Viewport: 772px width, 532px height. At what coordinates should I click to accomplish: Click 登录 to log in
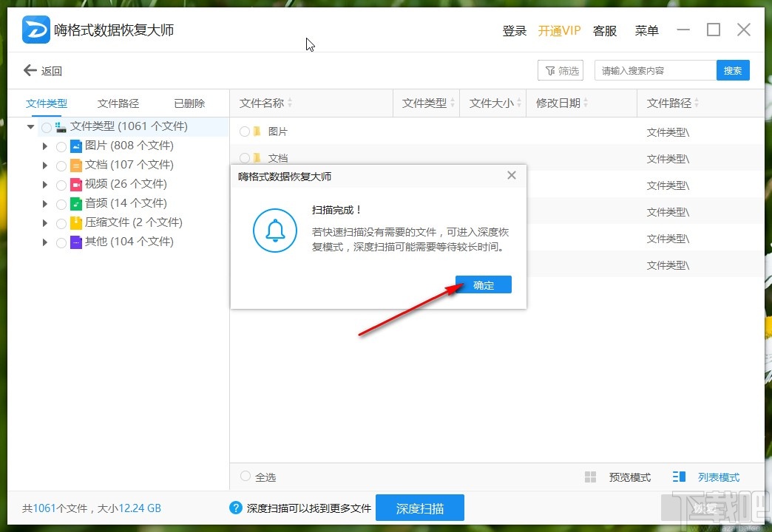point(515,30)
